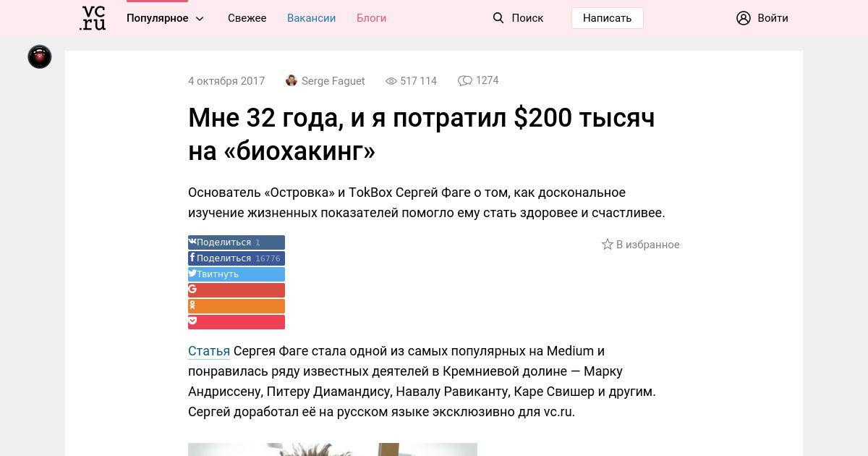Open the Вакансии section
This screenshot has width=868, height=456.
point(311,18)
